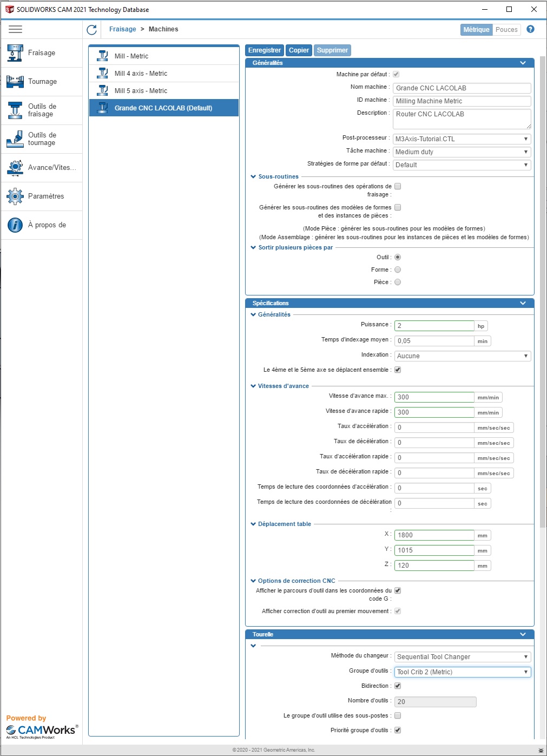Click the Outils de fraisage icon
The width and height of the screenshot is (547, 756).
[x=15, y=110]
